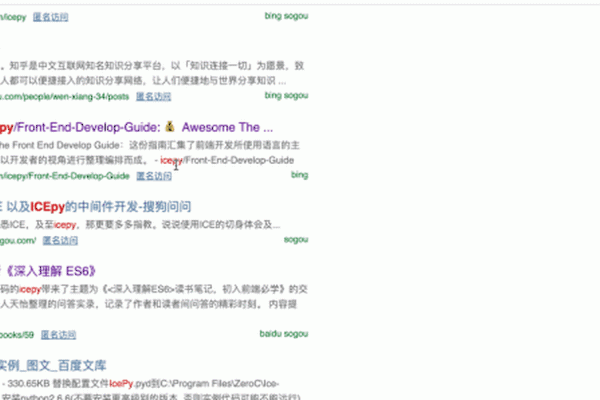Click 'bing' source label of Front-End-Develop-Guide result
Image resolution: width=600 pixels, height=400 pixels.
pyautogui.click(x=299, y=176)
